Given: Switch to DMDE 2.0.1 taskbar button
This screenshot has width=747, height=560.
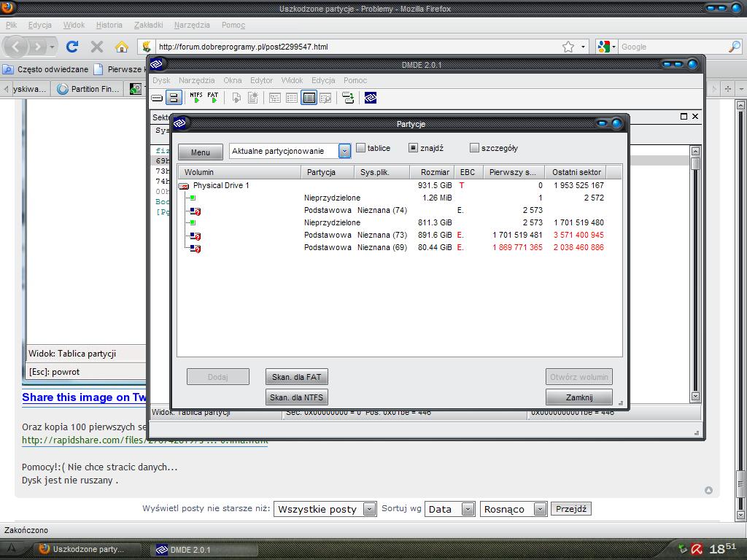Looking at the screenshot, I should [x=204, y=550].
